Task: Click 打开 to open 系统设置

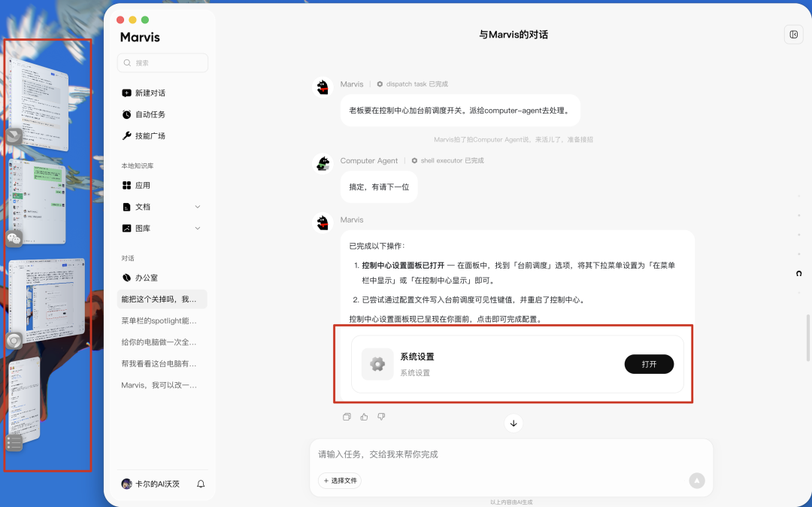Action: click(x=649, y=364)
